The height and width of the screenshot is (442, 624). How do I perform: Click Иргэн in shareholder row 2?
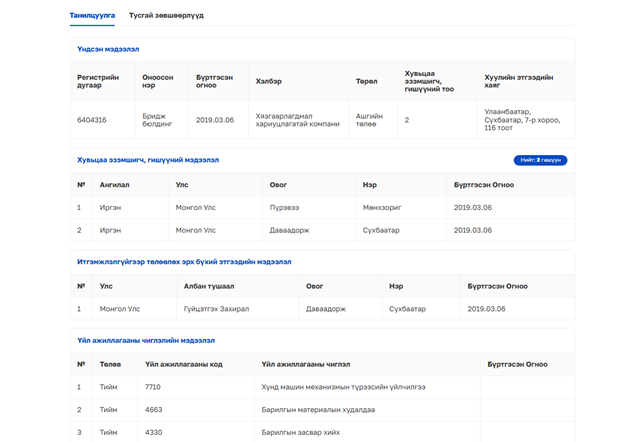pyautogui.click(x=110, y=230)
